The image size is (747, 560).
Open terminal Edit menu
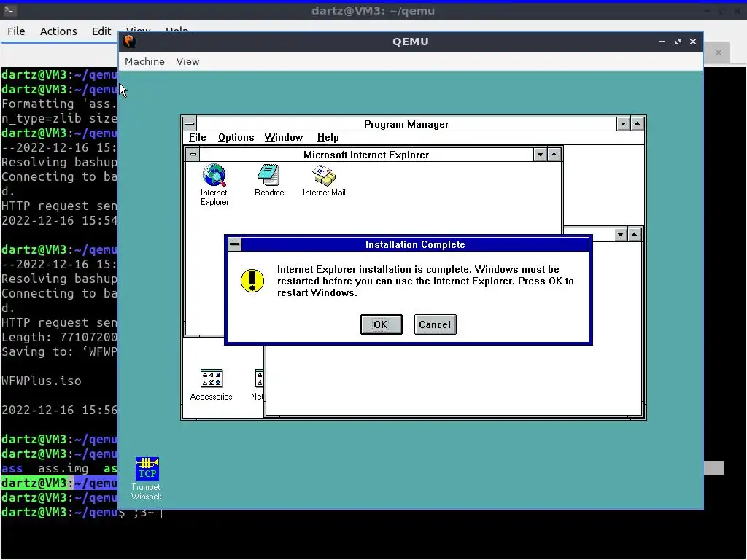coord(101,31)
